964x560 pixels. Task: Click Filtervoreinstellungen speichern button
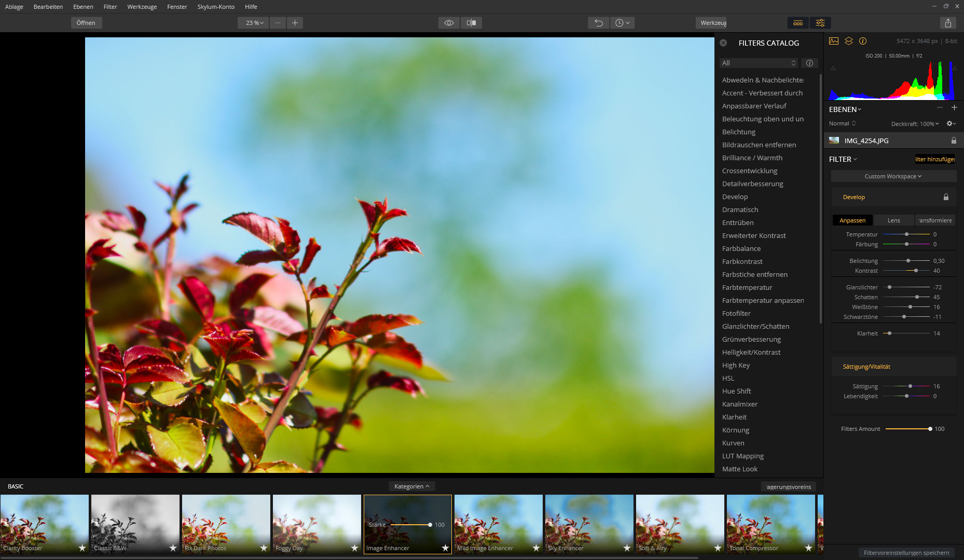906,553
